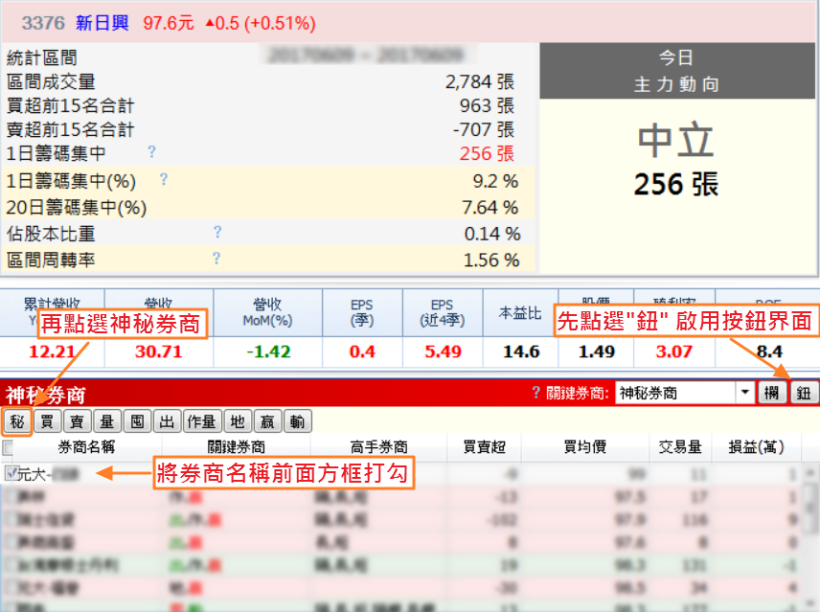This screenshot has width=820, height=612.
Task: Open help icon beside 1日籌碼集中(%)
Action: [x=164, y=179]
